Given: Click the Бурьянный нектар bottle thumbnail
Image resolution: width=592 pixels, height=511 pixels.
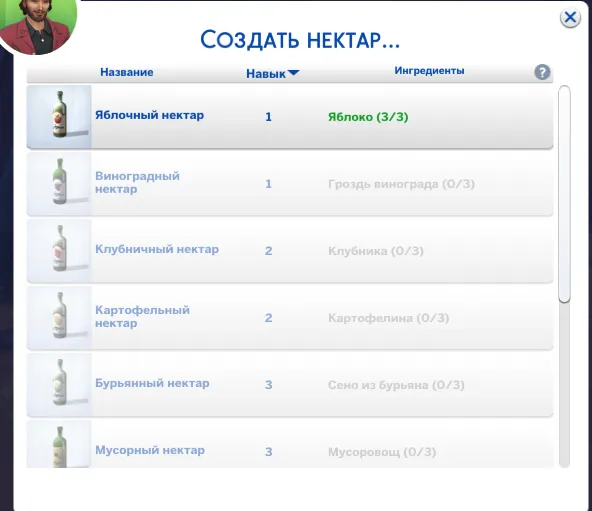Looking at the screenshot, I should click(59, 384).
